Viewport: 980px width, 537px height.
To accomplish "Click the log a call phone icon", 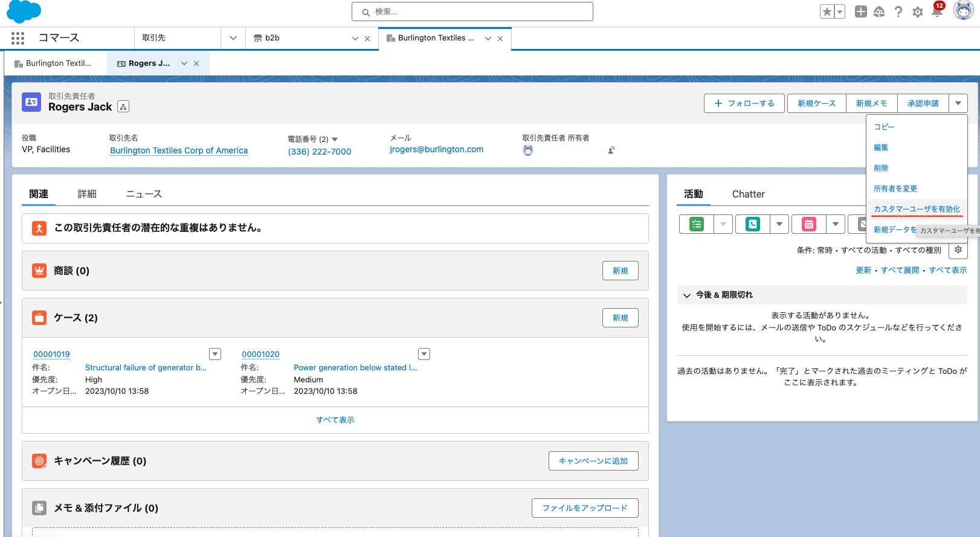I will tap(753, 224).
